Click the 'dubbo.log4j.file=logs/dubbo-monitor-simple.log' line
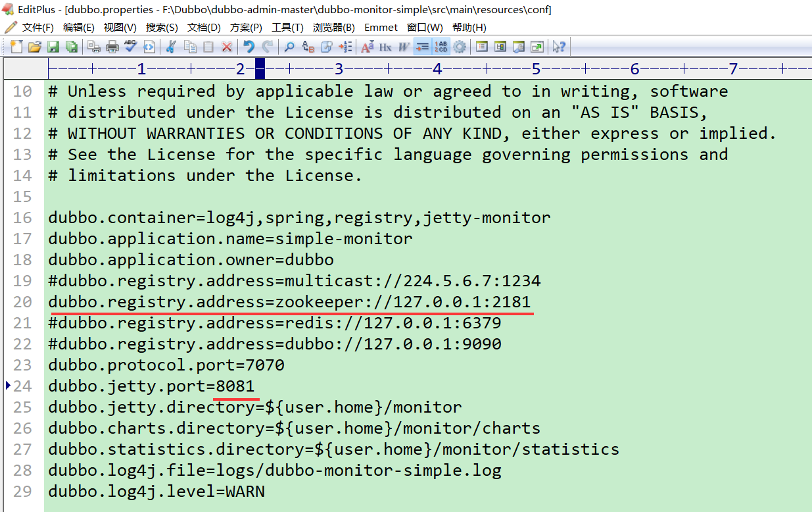The width and height of the screenshot is (812, 512). pyautogui.click(x=275, y=471)
